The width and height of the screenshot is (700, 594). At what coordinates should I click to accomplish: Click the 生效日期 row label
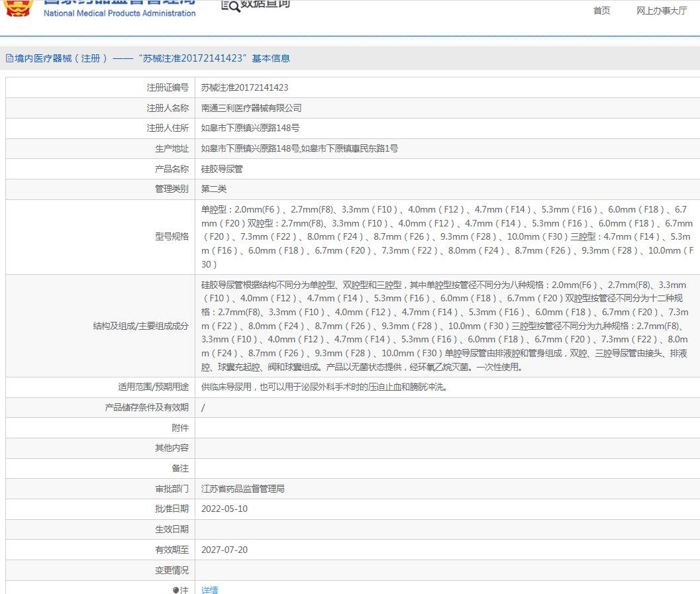point(172,529)
